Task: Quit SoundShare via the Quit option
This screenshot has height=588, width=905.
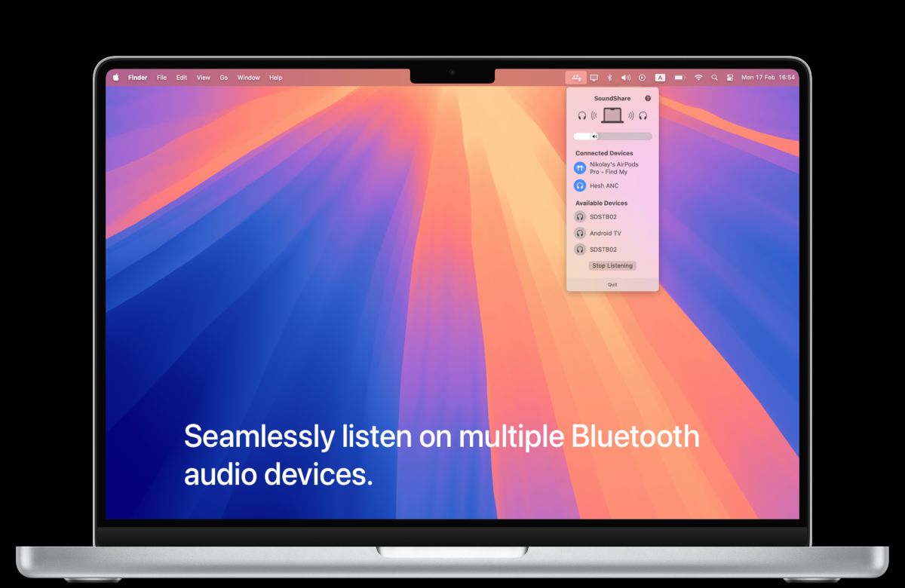Action: coord(612,284)
